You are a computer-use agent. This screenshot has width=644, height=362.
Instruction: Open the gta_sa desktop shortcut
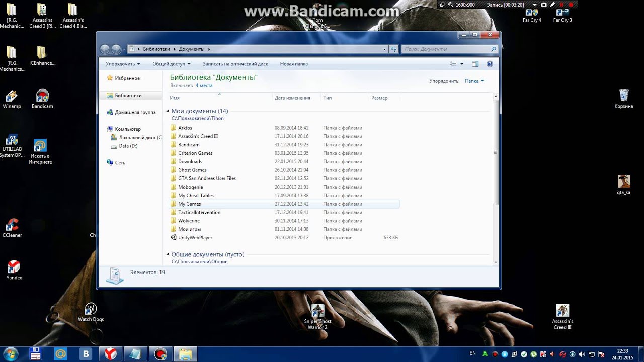[623, 185]
